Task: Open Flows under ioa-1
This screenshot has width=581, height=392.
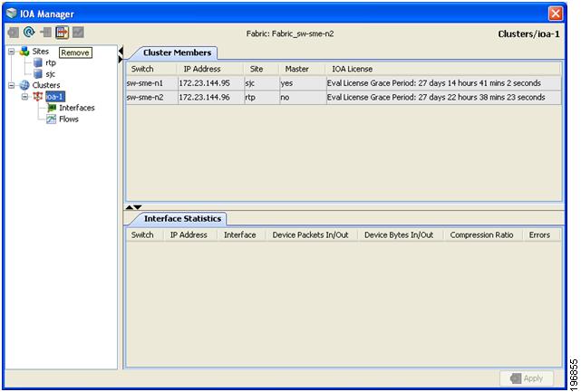Action: [69, 120]
